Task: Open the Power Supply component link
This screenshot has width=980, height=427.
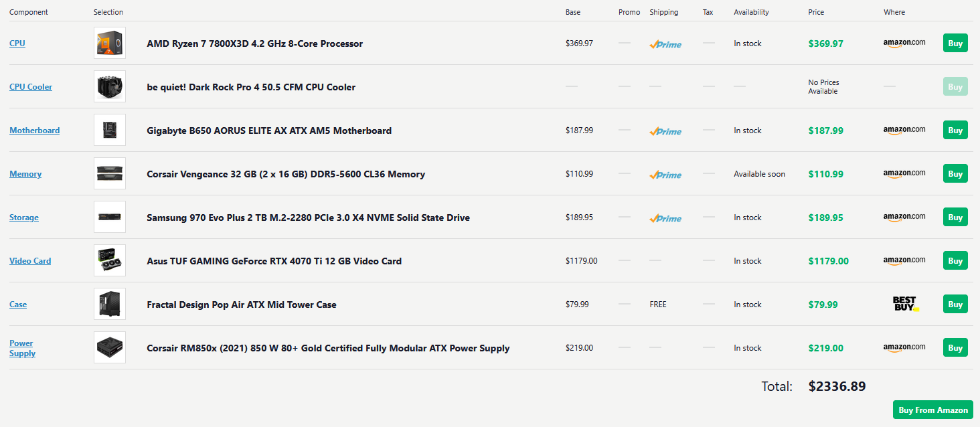Action: (x=22, y=348)
